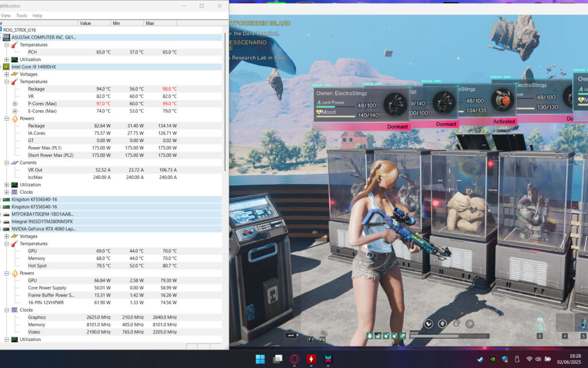Collapse Temperatures under ASUSTeK COMPUTER INC.

tap(6, 45)
